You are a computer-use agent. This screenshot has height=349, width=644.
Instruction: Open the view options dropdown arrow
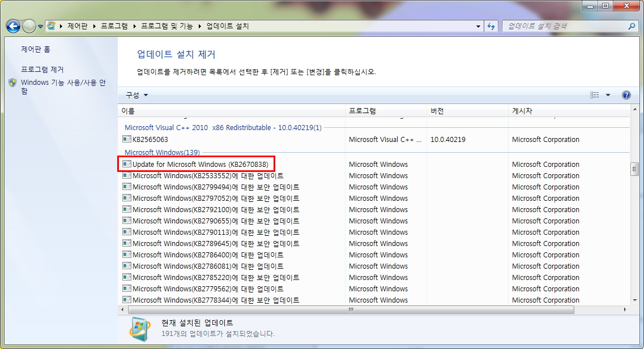(x=608, y=95)
